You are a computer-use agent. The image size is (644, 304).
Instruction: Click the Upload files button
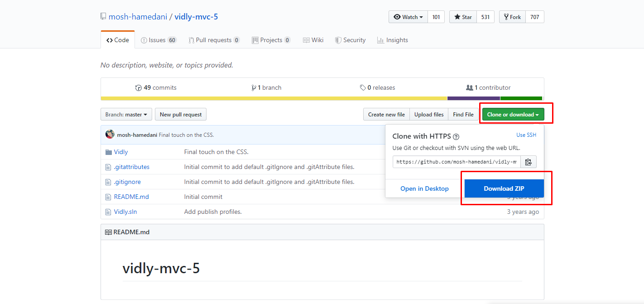[429, 115]
